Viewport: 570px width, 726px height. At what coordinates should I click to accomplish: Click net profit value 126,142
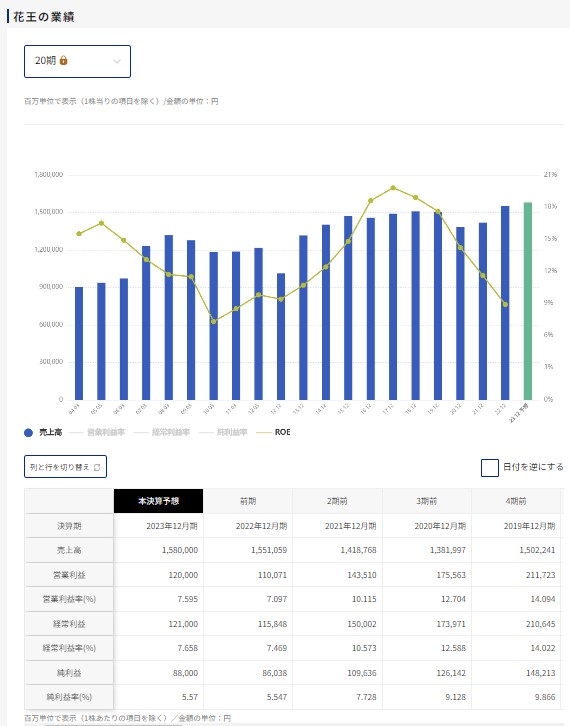451,673
